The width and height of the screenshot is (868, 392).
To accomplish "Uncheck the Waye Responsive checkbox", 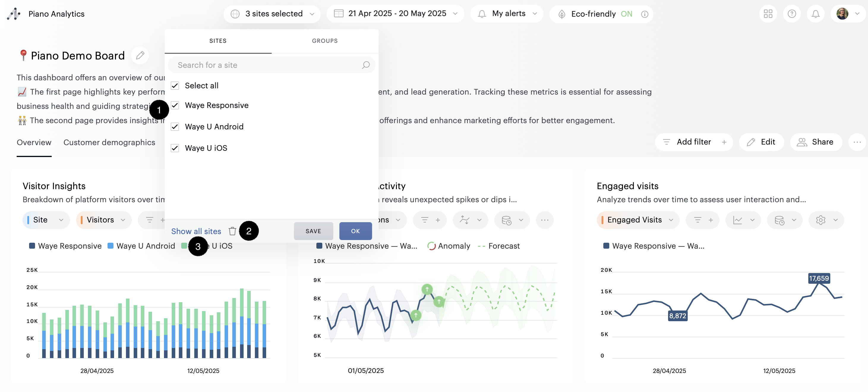I will click(x=175, y=105).
